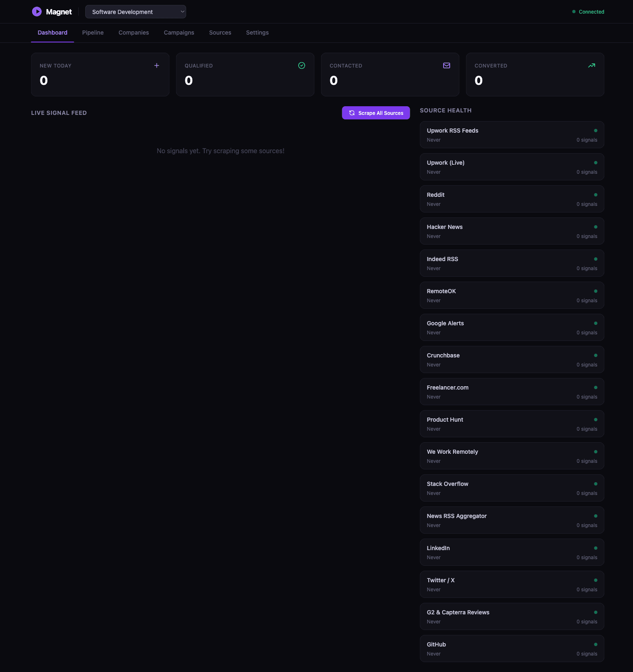Select the Twitter / X source name
Image resolution: width=633 pixels, height=672 pixels.
pyautogui.click(x=441, y=580)
